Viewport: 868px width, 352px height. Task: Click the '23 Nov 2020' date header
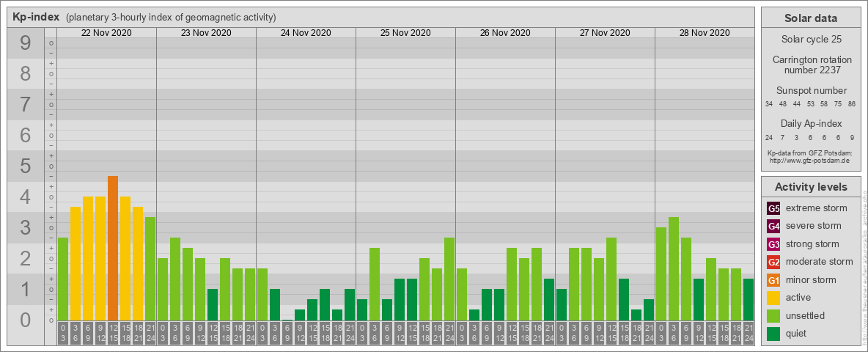206,33
